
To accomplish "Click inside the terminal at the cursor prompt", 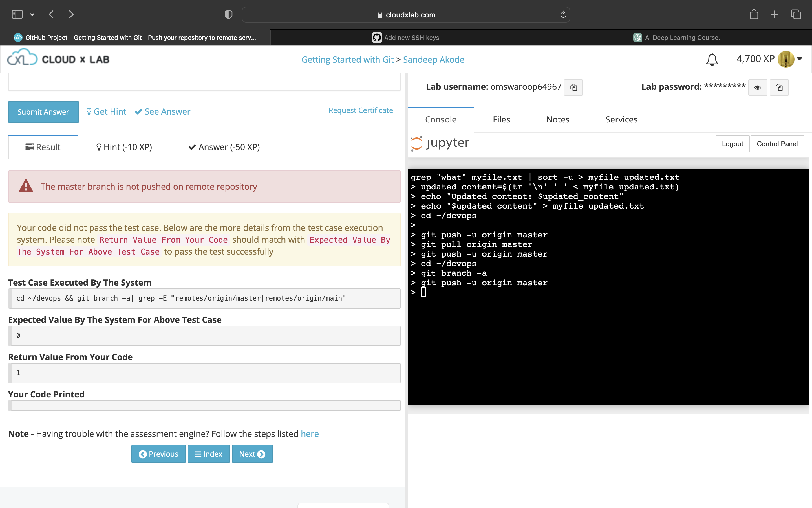I will point(423,292).
